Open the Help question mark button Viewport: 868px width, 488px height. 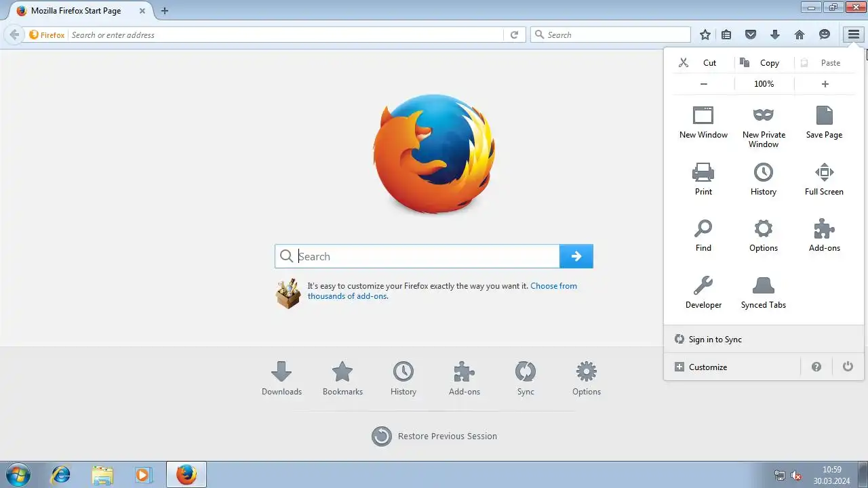816,367
